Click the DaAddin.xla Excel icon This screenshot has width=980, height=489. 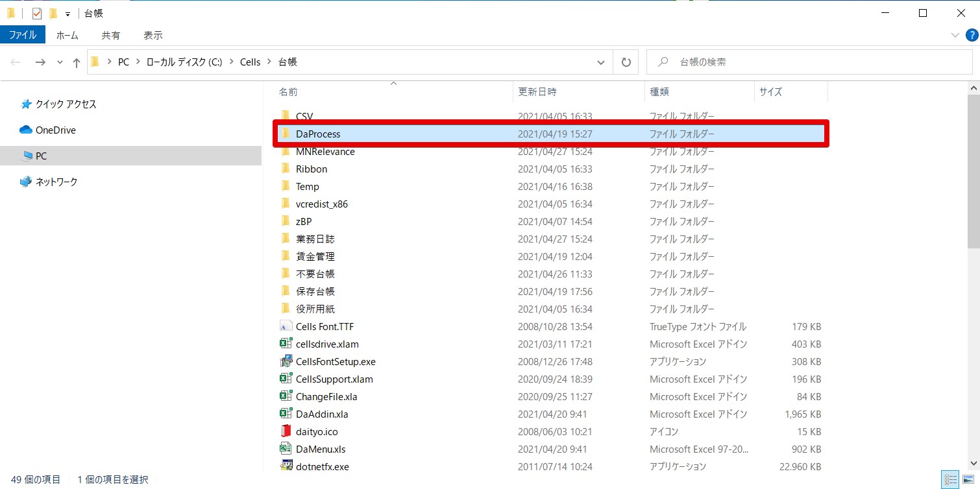click(x=286, y=414)
